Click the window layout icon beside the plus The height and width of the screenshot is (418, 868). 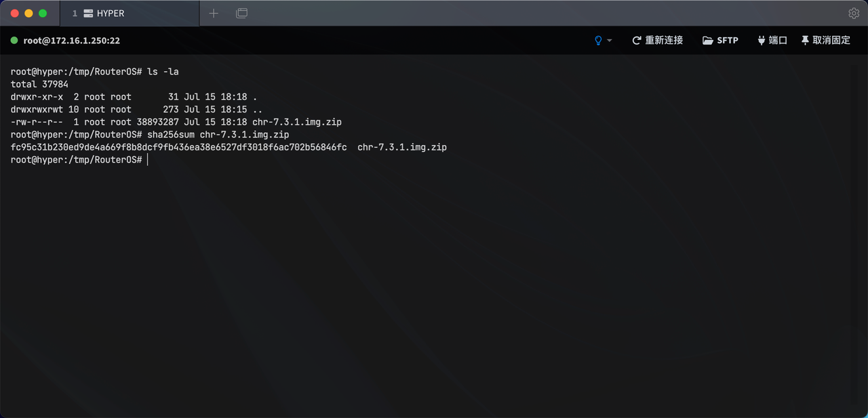[241, 13]
